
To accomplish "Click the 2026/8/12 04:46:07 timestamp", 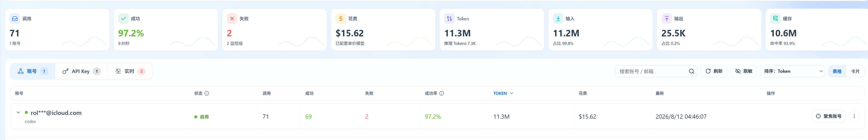I will click(x=681, y=117).
